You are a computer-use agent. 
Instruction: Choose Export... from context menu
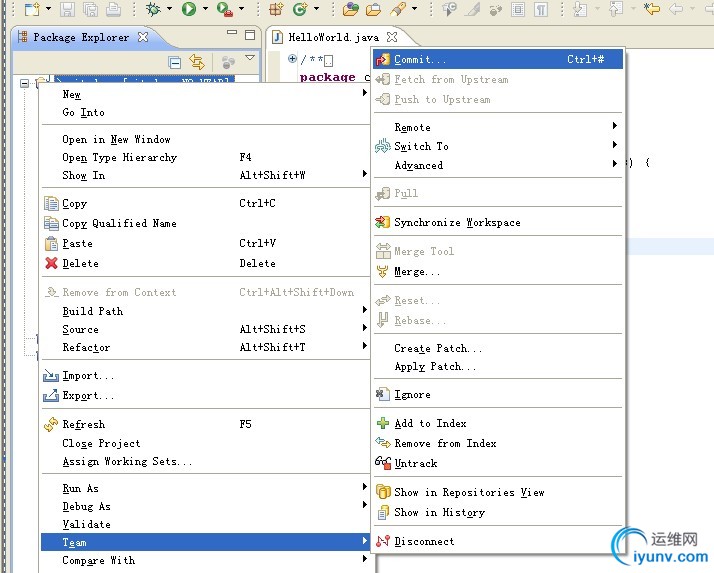point(205,395)
